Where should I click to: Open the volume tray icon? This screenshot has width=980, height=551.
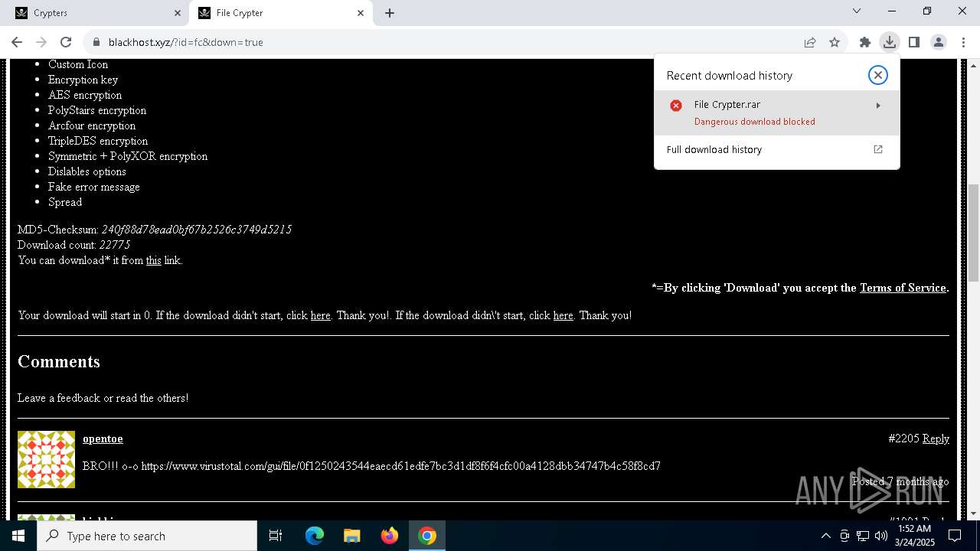(x=881, y=536)
